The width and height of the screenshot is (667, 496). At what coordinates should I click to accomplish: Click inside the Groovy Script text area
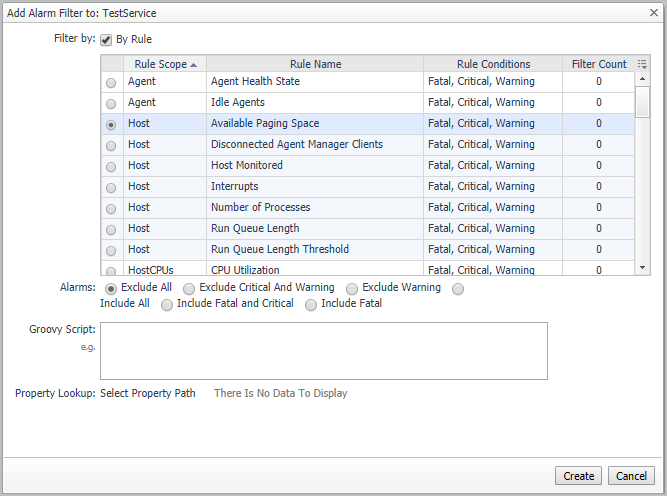323,350
